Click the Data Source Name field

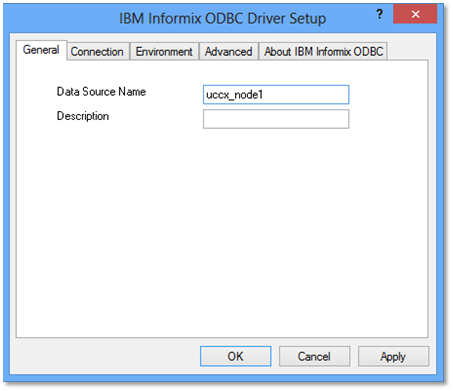point(276,95)
